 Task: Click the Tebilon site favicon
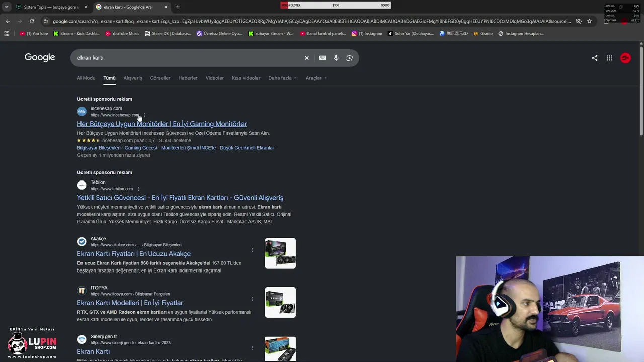82,185
